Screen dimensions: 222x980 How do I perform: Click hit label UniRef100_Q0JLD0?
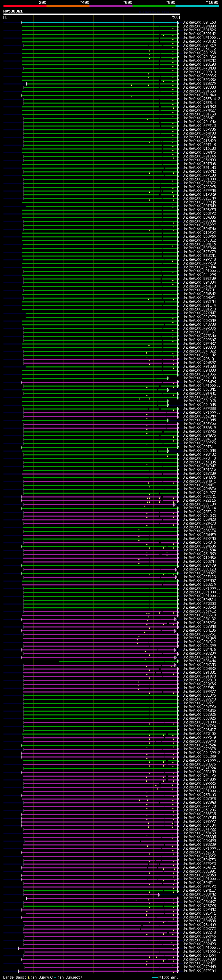199,504
